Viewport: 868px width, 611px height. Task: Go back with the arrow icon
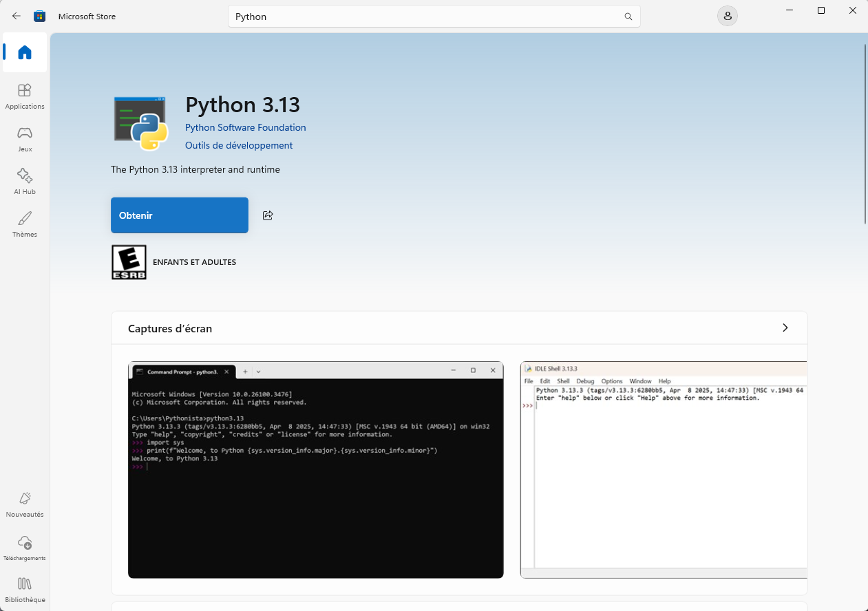click(x=17, y=16)
